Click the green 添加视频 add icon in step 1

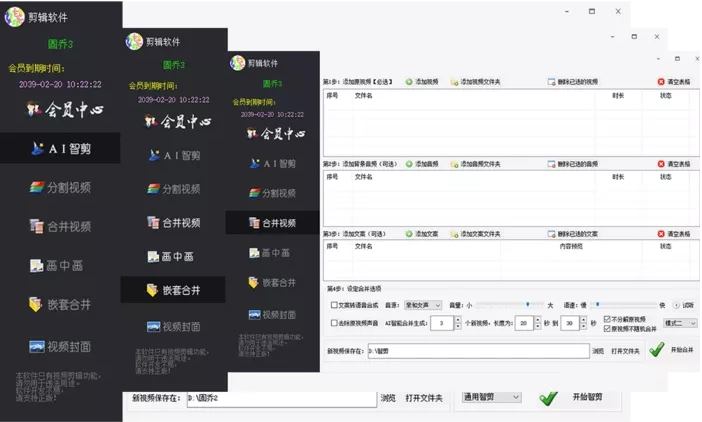(x=409, y=82)
